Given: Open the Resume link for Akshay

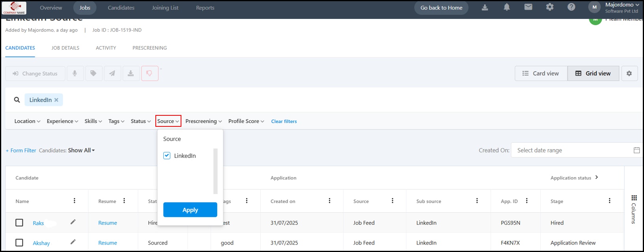Looking at the screenshot, I should [x=108, y=243].
